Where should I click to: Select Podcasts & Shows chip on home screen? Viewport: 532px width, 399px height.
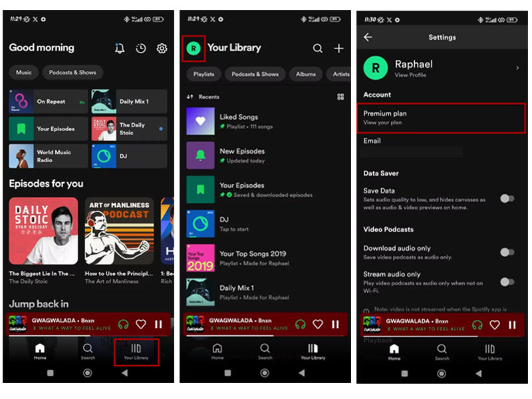click(72, 72)
